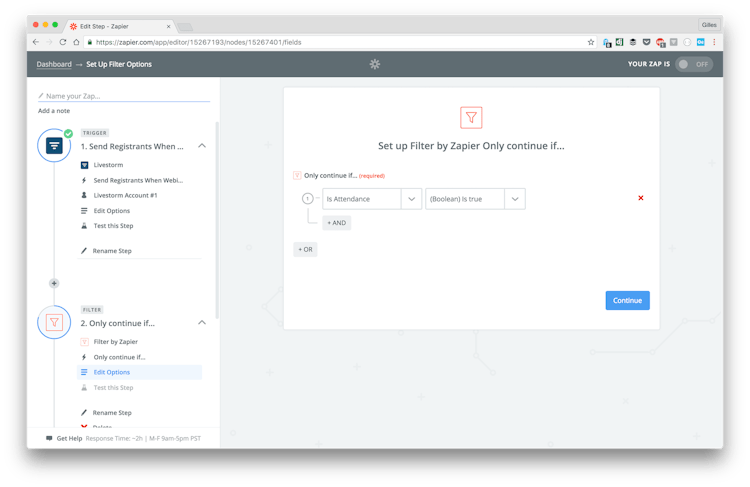Open Livestorm Account #1 item
This screenshot has width=750, height=487.
[125, 195]
